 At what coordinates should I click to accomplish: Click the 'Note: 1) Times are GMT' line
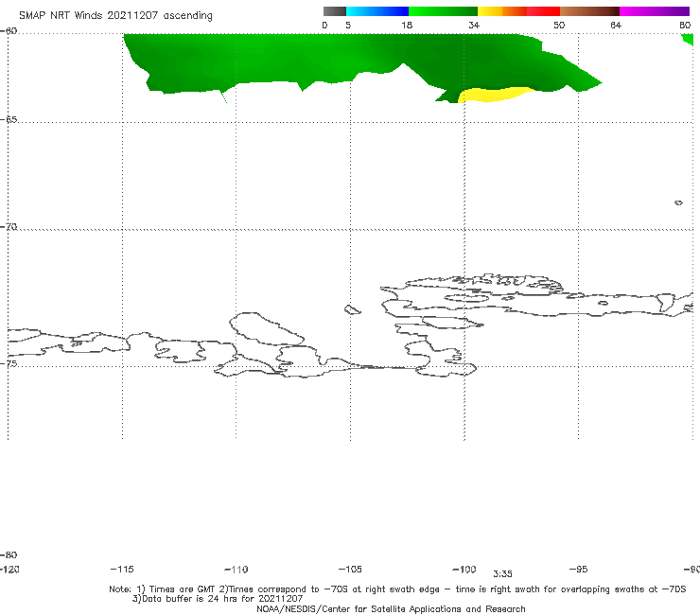pyautogui.click(x=397, y=589)
